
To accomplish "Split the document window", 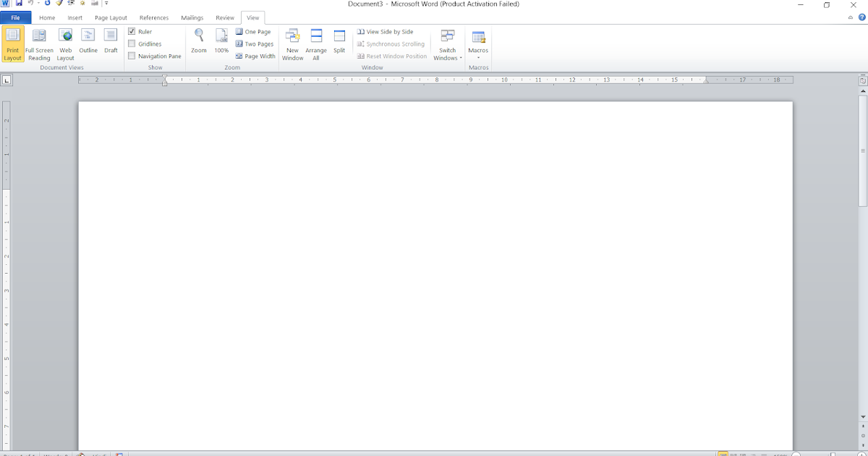I will click(x=339, y=42).
